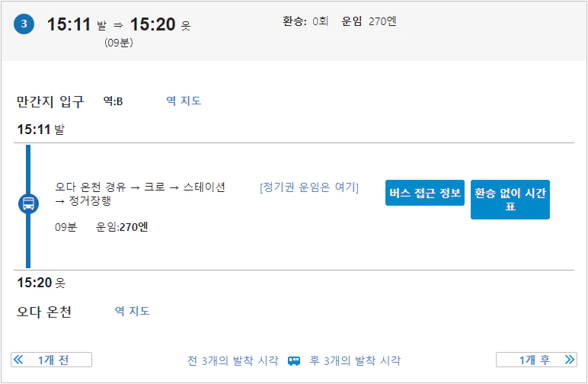Show 전 3개의 발착 시각
Viewport: 588px width, 384px height.
coord(233,360)
